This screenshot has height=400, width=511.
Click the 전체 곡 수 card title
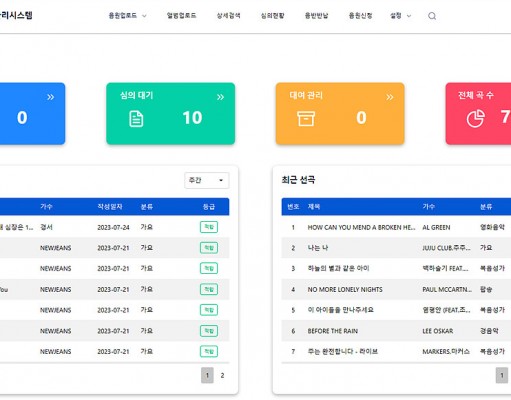[476, 95]
